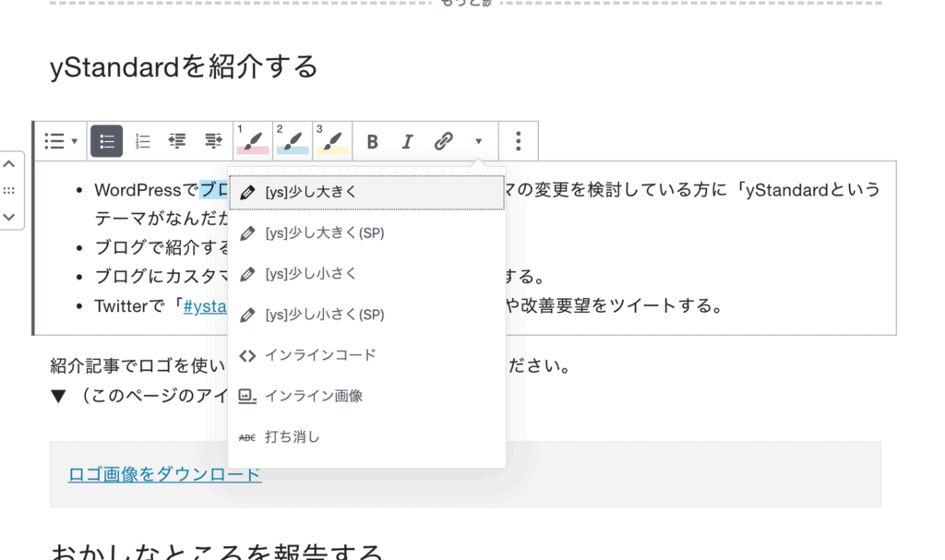Click the line starting ▼（このページのアイ

(x=139, y=396)
